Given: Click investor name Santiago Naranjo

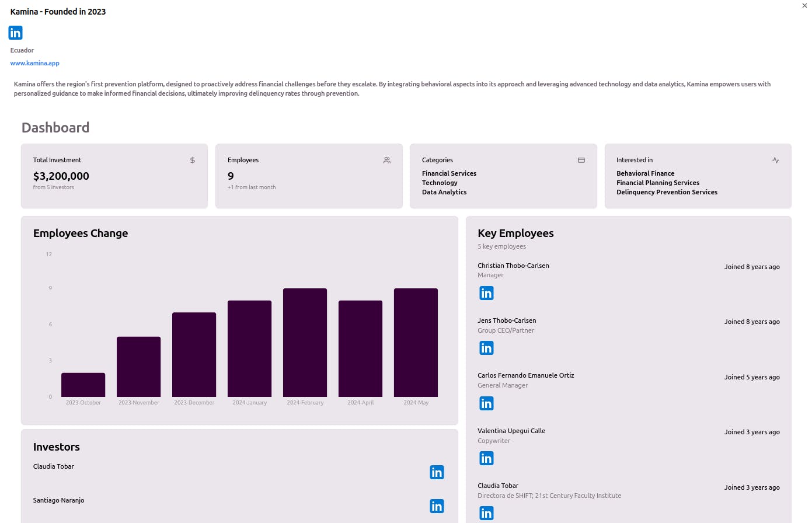Looking at the screenshot, I should point(58,500).
